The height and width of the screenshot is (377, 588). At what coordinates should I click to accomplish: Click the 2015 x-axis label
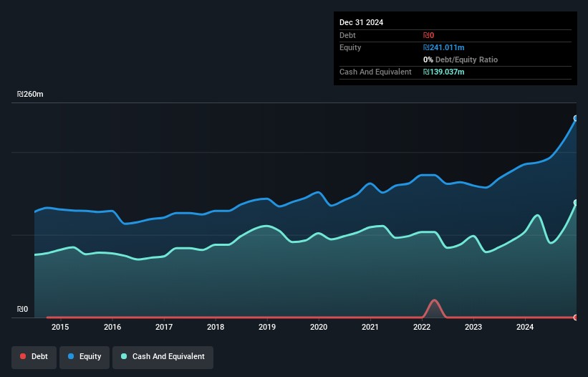pos(60,327)
